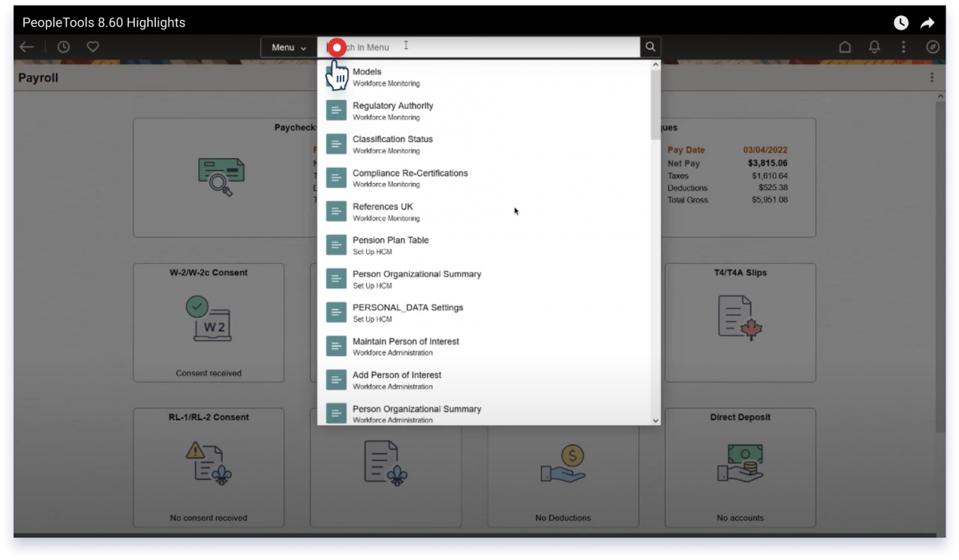Click the Total Gross $5,951.08 value
The image size is (959, 560).
(770, 200)
